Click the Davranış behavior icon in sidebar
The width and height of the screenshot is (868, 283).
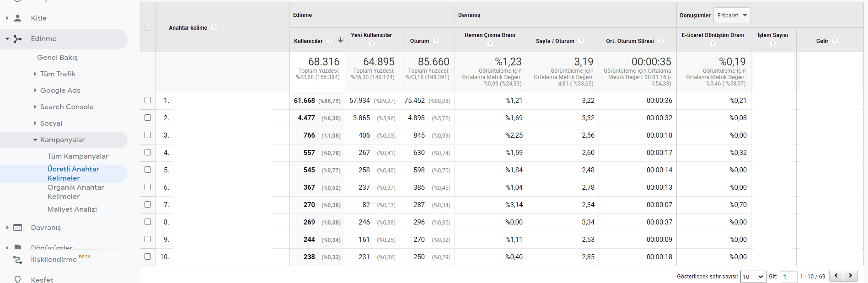pos(18,228)
